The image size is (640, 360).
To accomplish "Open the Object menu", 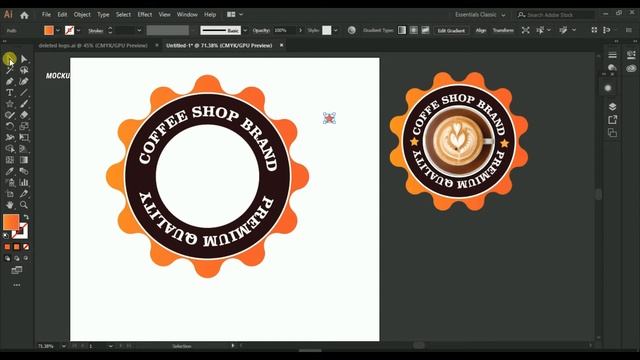I will point(82,14).
